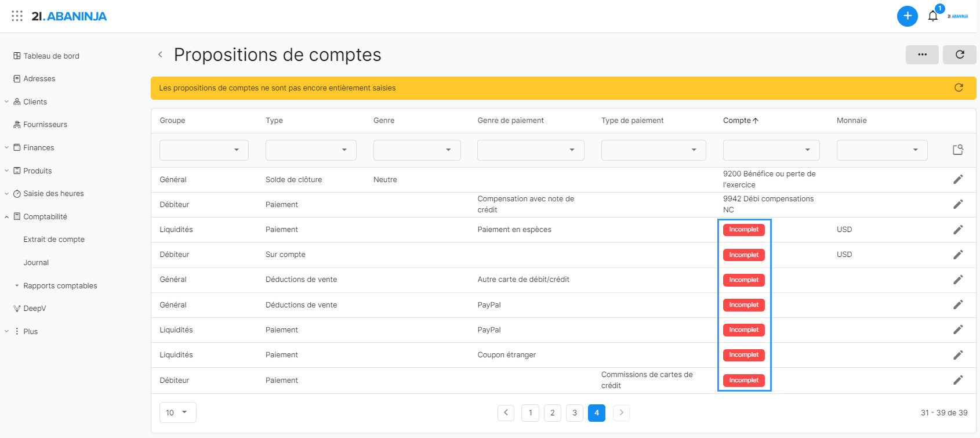Edit the Solde de clôture row
980x438 pixels.
click(x=958, y=179)
